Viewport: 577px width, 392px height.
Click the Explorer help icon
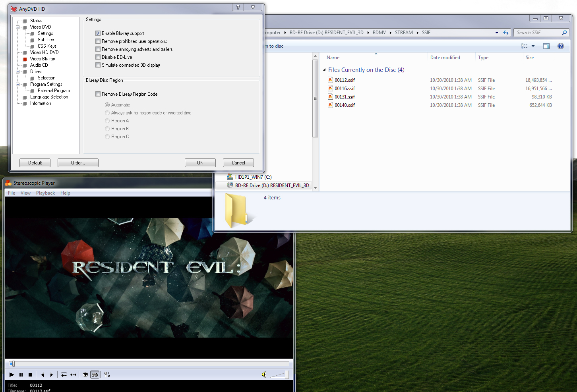(x=561, y=46)
